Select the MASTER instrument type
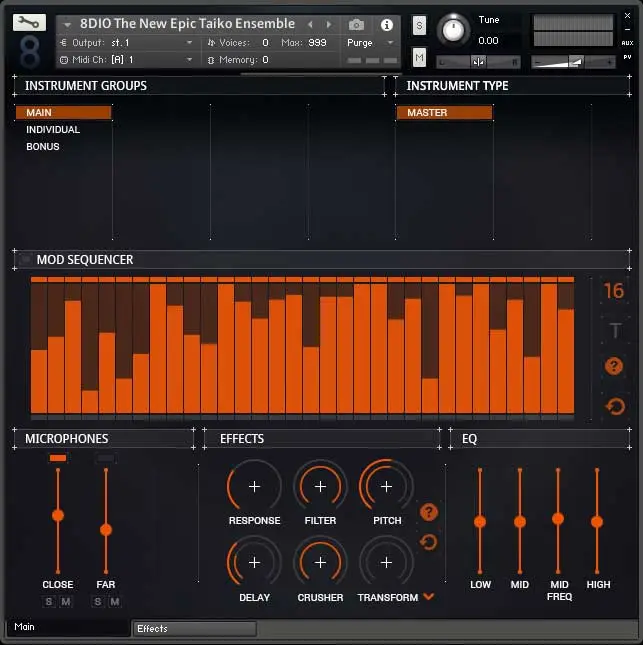The height and width of the screenshot is (645, 643). click(x=444, y=112)
